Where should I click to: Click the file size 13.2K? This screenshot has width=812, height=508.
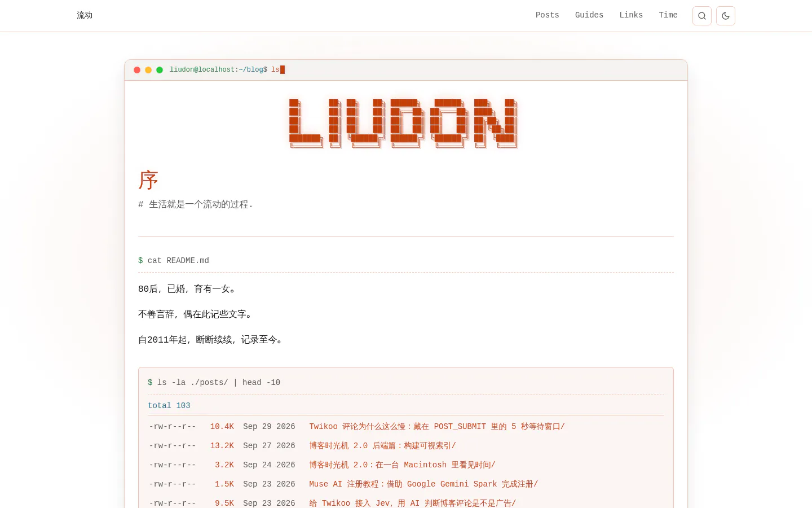coord(222,446)
